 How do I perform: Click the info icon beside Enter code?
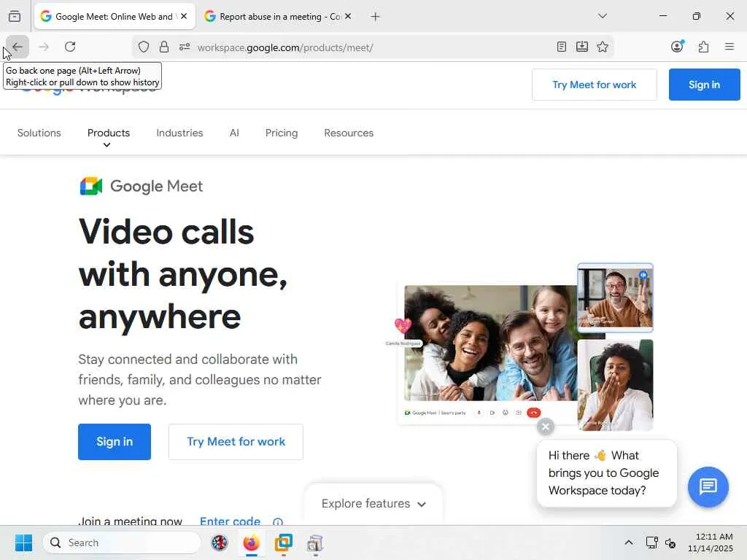point(278,522)
